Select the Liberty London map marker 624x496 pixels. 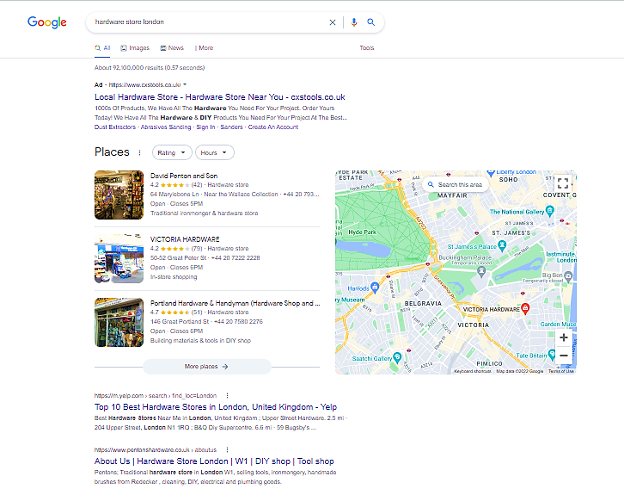tap(491, 172)
